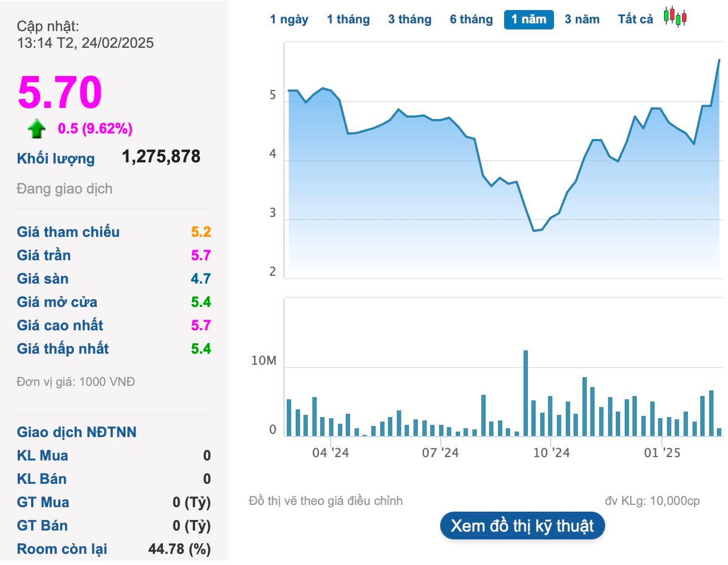
Task: Click the KL Mua label
Action: pyautogui.click(x=43, y=455)
